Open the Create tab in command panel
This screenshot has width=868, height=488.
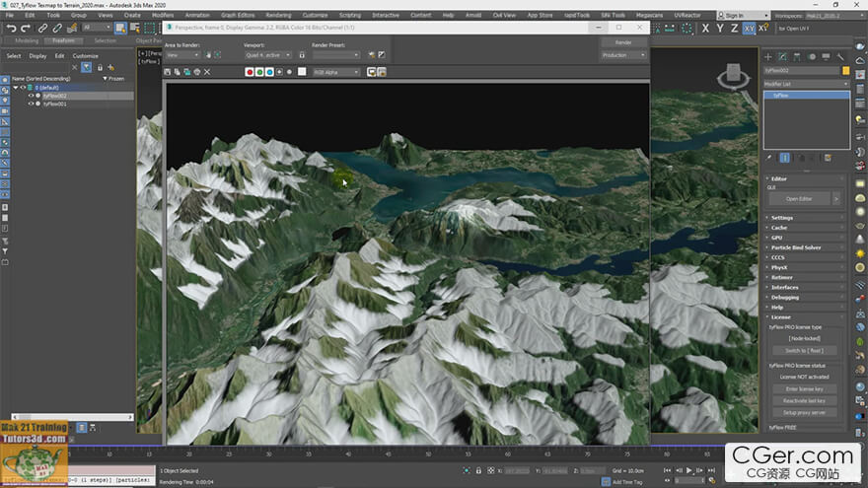point(767,56)
